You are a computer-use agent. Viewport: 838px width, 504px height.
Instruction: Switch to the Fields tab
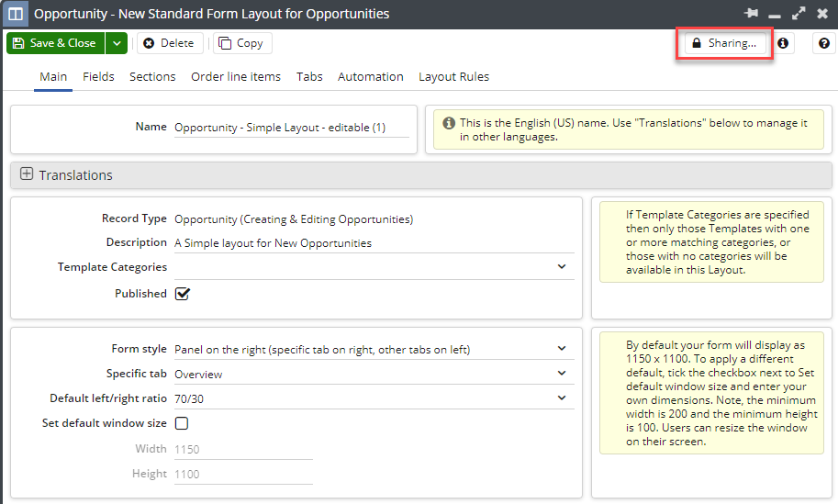pyautogui.click(x=98, y=76)
